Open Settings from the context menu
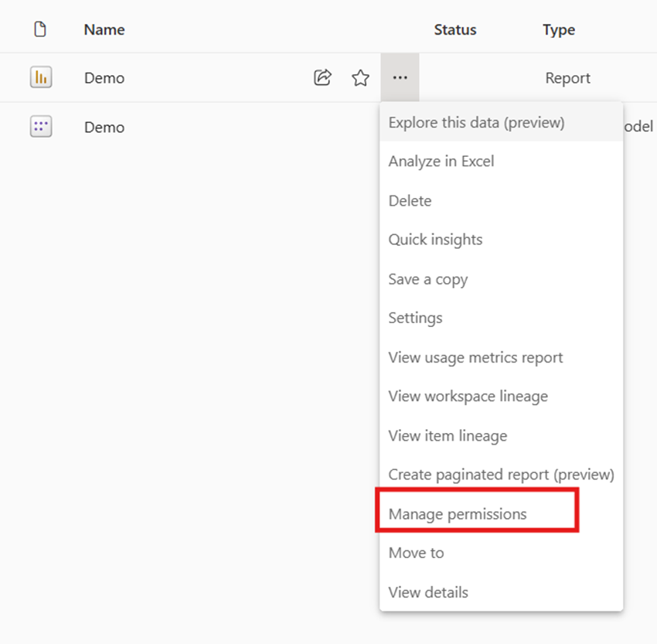Viewport: 657px width, 644px height. click(x=501, y=318)
